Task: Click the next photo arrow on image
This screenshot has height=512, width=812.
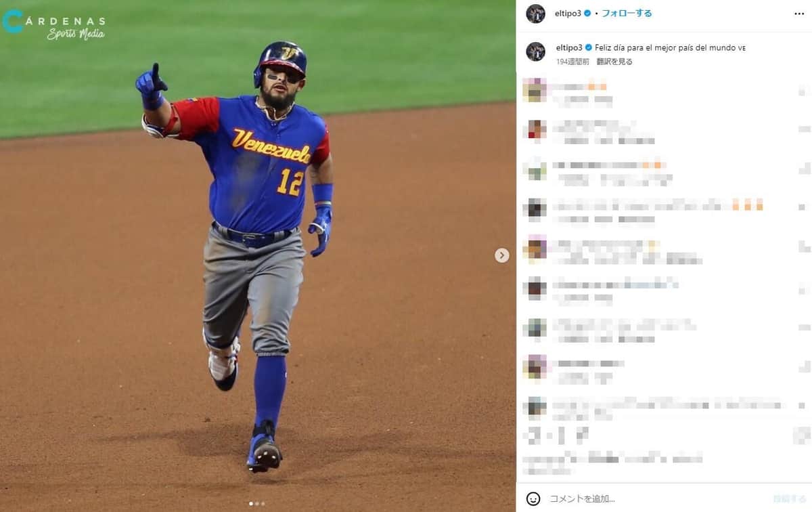Action: coord(501,255)
